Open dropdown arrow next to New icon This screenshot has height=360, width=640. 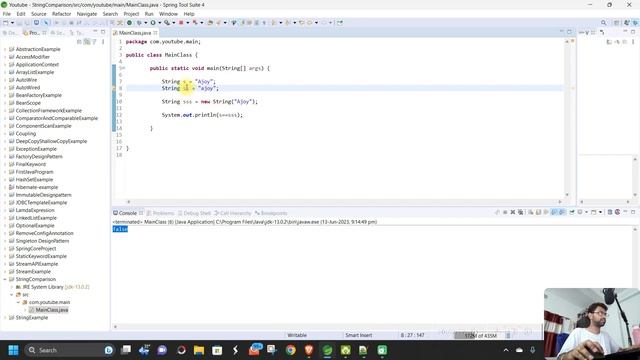click(12, 23)
